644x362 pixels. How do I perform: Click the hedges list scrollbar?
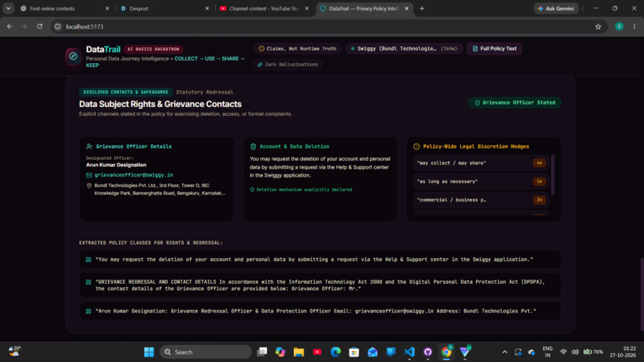tap(553, 175)
